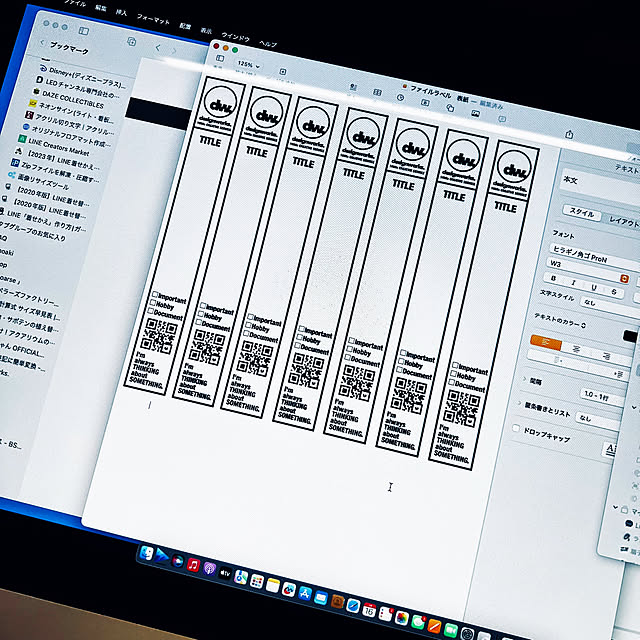Go forward using Safari's forward arrow

(174, 51)
